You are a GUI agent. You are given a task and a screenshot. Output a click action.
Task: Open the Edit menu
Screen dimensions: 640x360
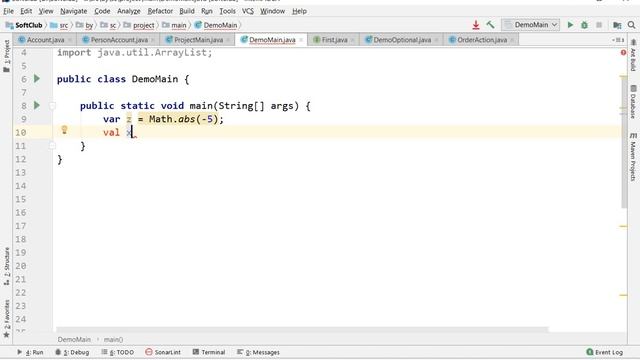(26, 11)
